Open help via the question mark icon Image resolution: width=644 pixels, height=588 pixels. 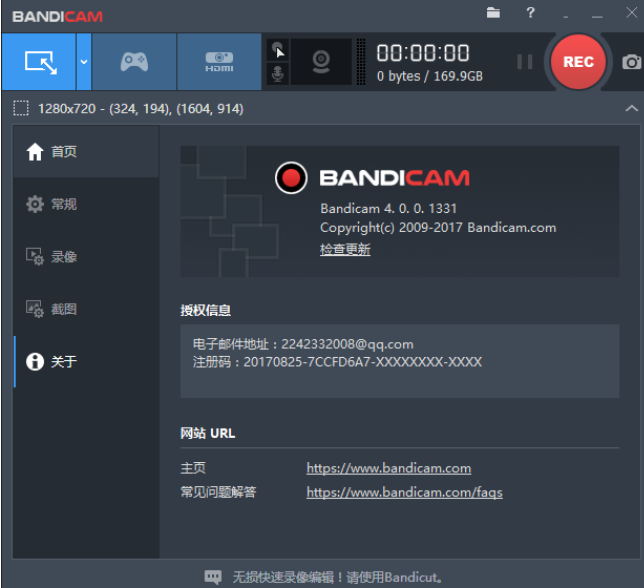(530, 14)
